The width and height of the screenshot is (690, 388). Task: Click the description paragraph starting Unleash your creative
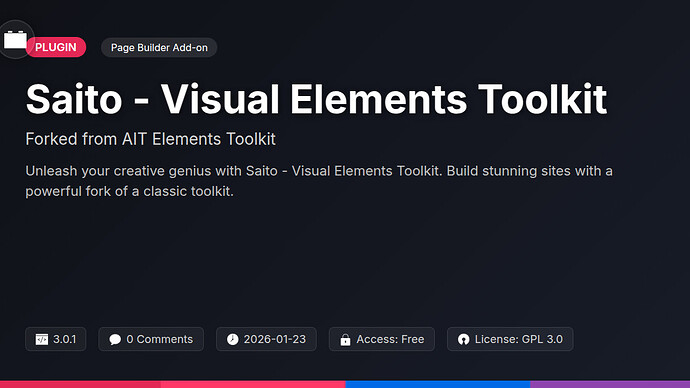click(x=319, y=181)
